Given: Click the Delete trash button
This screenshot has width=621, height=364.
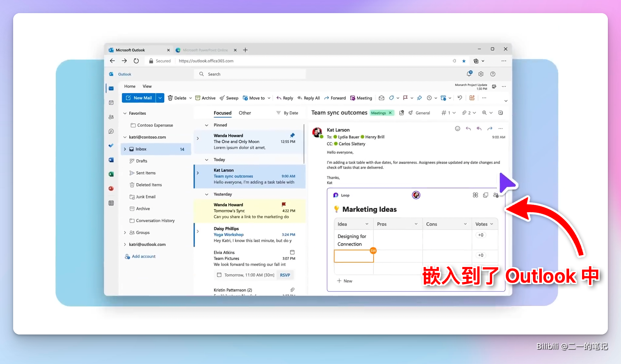Looking at the screenshot, I should [177, 98].
